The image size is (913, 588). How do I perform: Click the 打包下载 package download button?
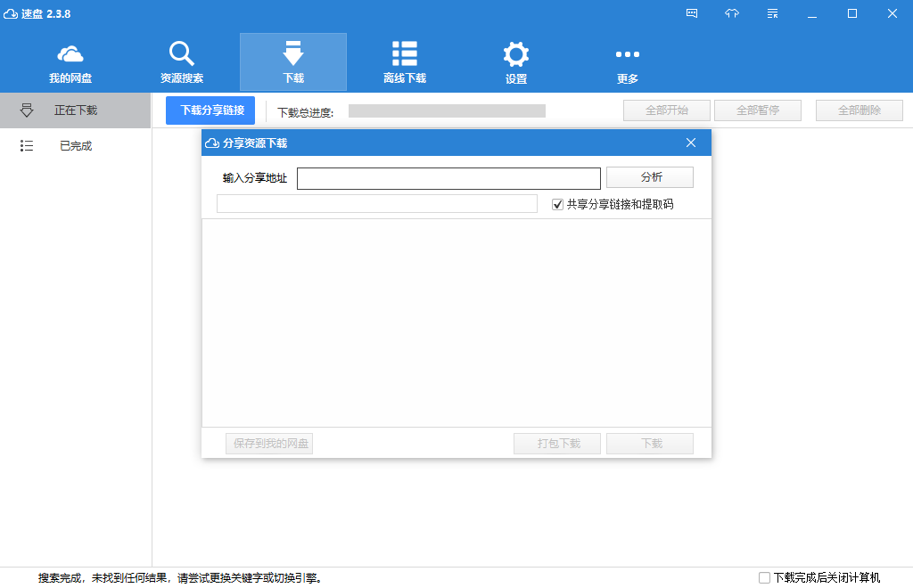click(556, 443)
